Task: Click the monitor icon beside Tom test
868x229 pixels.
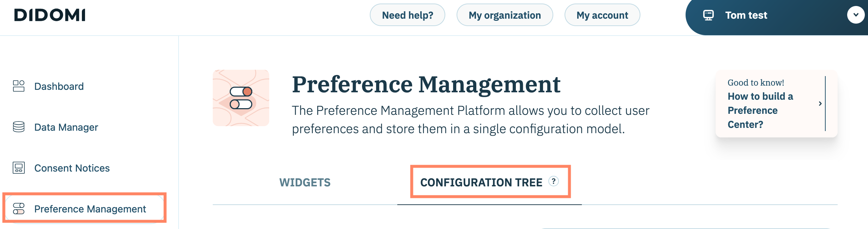Action: pyautogui.click(x=708, y=15)
